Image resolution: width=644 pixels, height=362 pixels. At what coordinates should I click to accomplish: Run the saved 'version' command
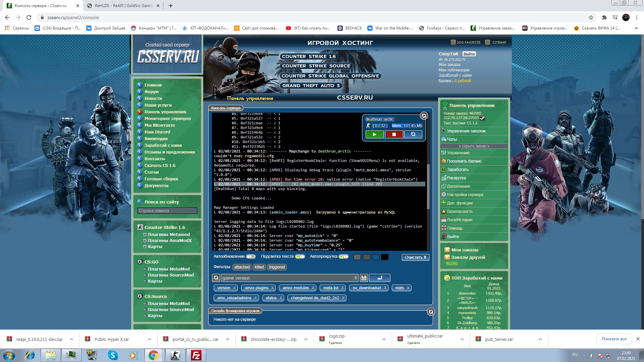224,288
